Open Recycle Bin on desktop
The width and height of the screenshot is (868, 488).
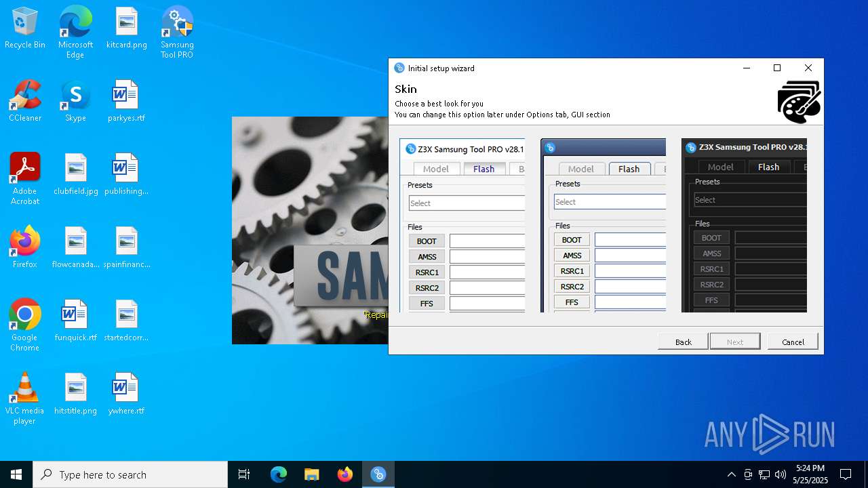25,29
